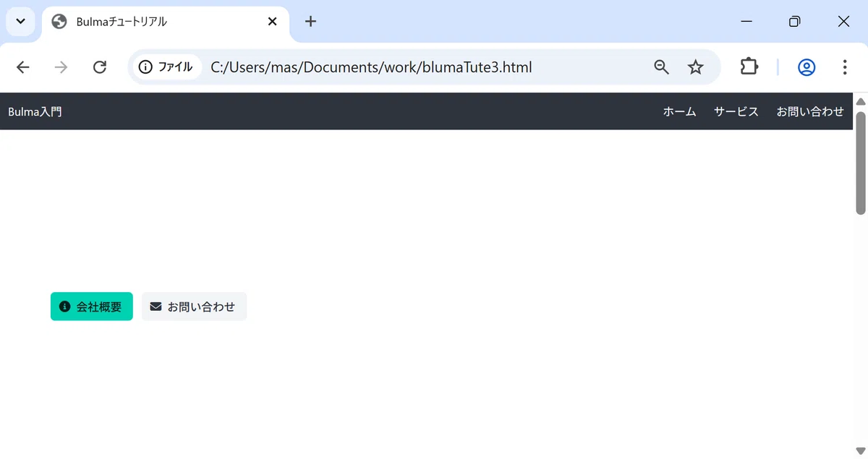Open the zoom magnifier icon in address bar
This screenshot has height=459, width=868.
[x=661, y=67]
